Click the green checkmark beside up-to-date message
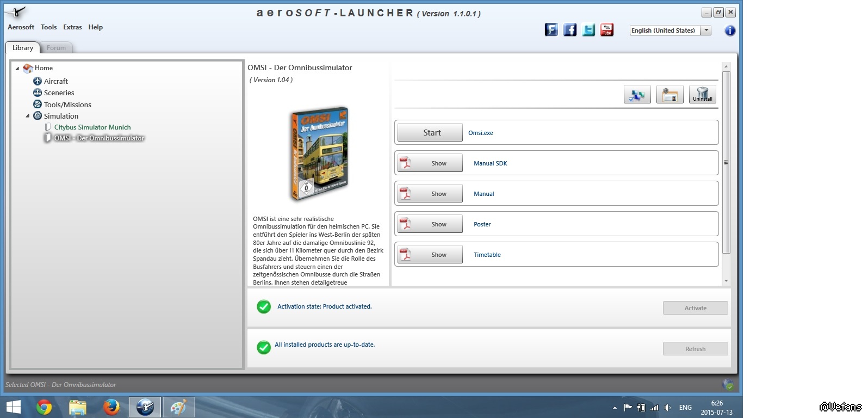 coord(264,347)
